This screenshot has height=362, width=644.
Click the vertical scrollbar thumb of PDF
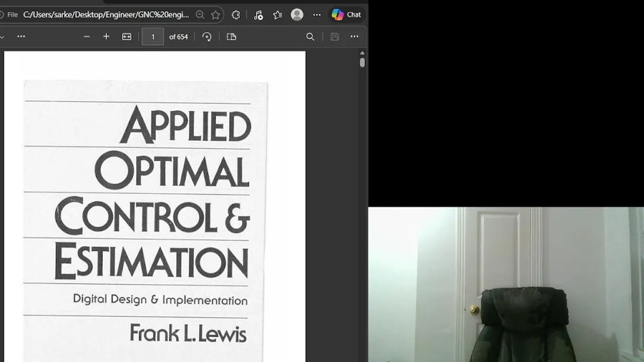point(362,63)
